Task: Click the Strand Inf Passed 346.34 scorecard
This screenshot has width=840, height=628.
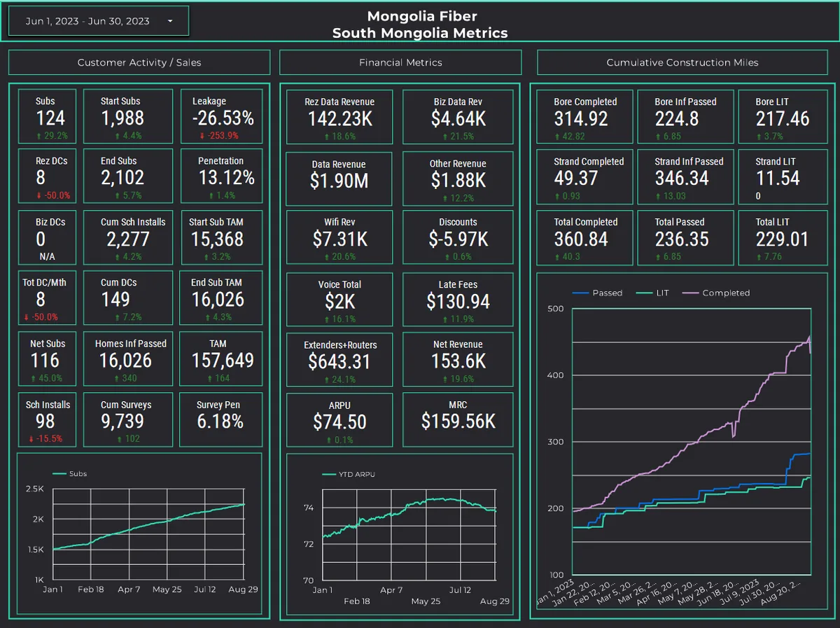Action: (x=685, y=177)
